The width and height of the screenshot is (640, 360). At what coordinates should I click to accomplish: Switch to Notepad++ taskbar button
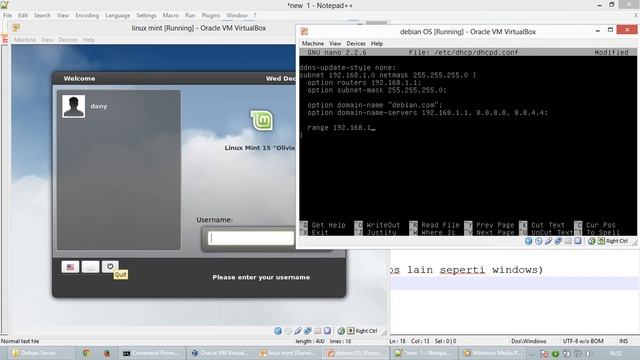(x=424, y=353)
